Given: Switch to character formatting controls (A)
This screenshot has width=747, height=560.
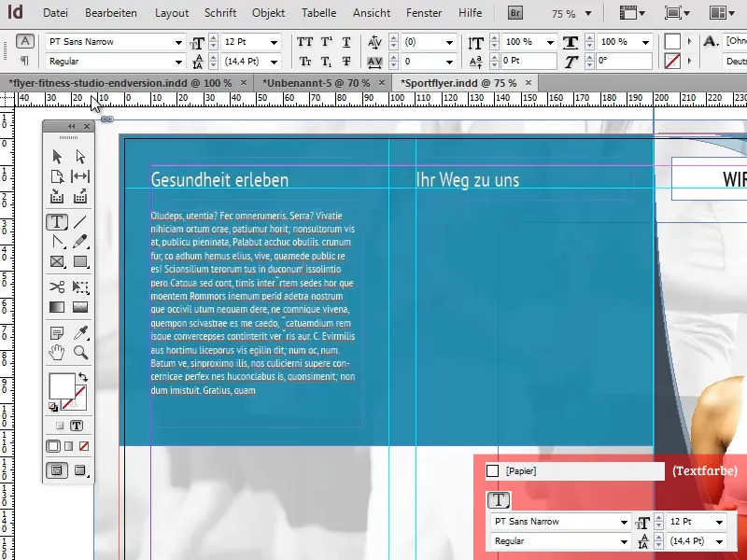Looking at the screenshot, I should click(x=25, y=41).
